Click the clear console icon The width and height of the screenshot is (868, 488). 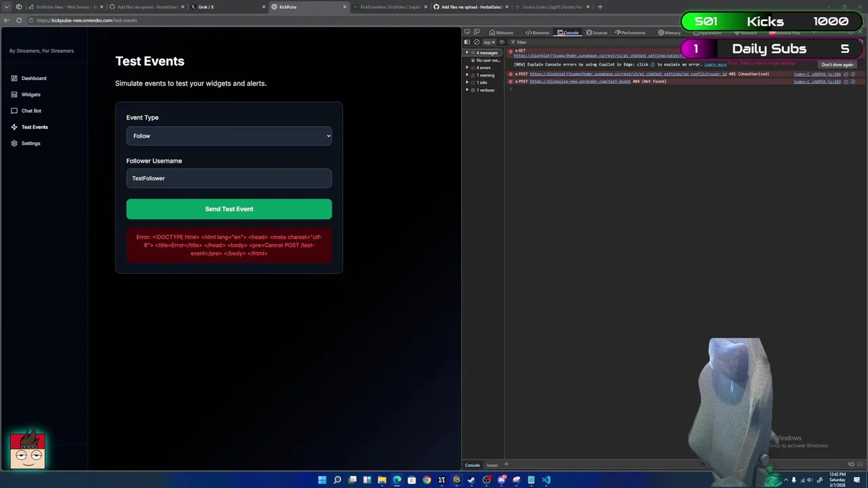tap(476, 42)
